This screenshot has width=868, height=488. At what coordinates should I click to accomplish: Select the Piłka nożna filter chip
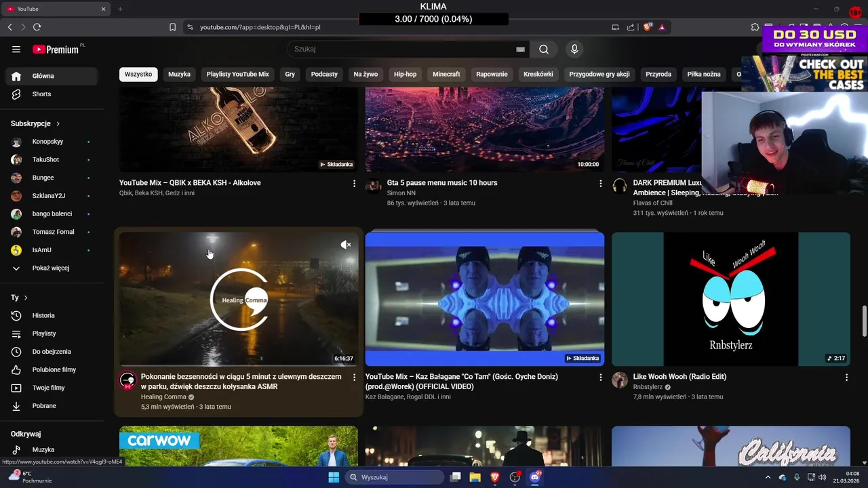tap(704, 74)
